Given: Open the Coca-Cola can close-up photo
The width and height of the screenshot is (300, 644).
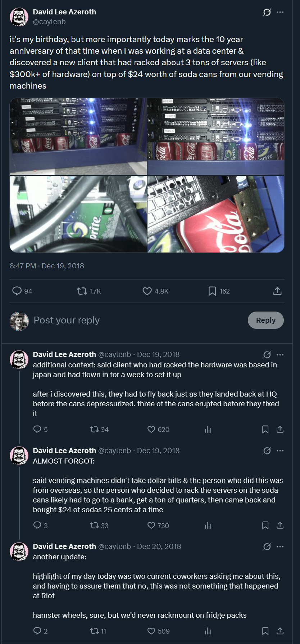Looking at the screenshot, I should pyautogui.click(x=216, y=214).
